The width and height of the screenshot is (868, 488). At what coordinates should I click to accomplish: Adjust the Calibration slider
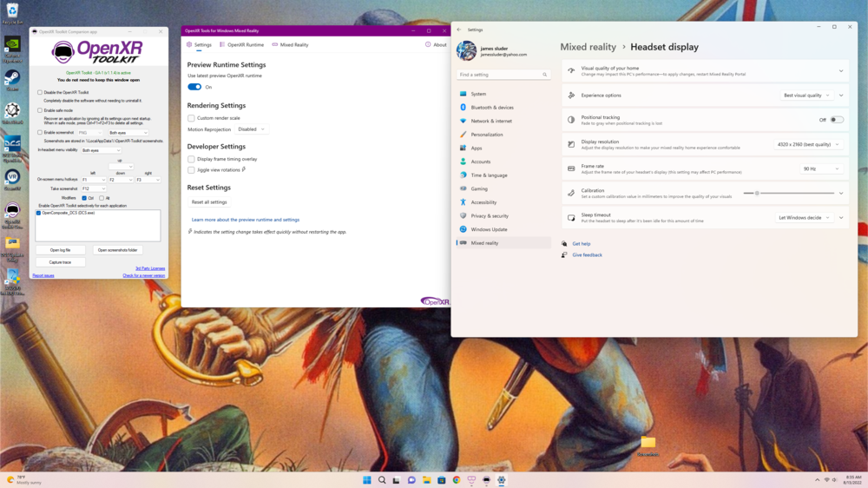coord(789,194)
